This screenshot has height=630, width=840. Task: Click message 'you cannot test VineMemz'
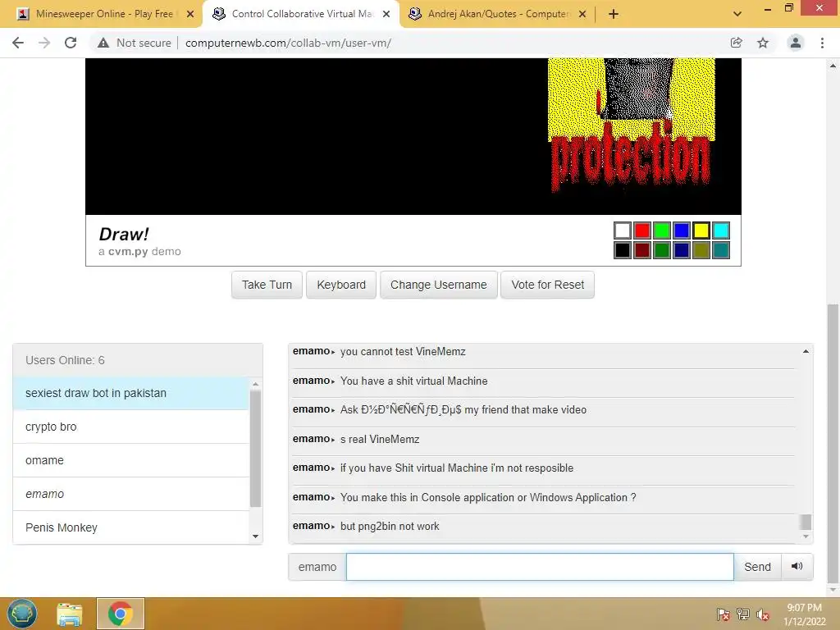tap(403, 351)
